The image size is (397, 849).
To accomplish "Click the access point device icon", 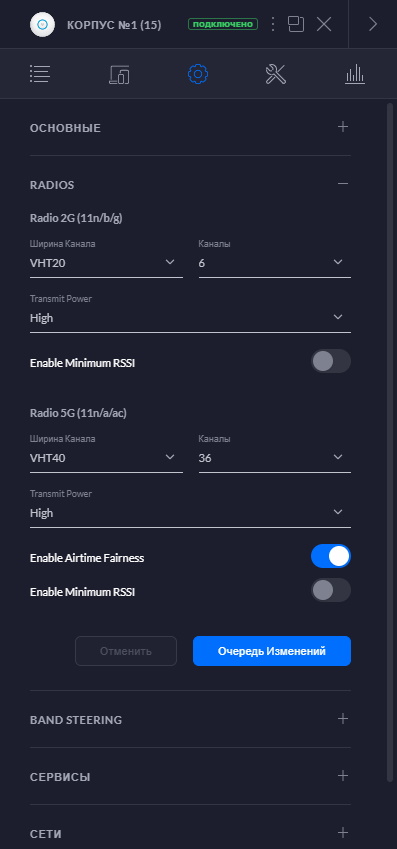I will [42, 24].
